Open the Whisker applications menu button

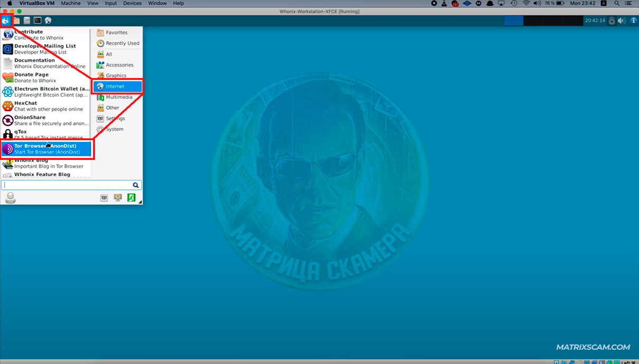(6, 21)
